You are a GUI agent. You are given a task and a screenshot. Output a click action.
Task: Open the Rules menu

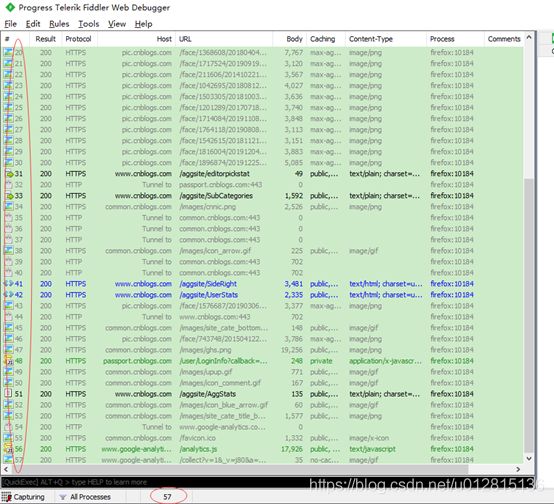point(59,24)
